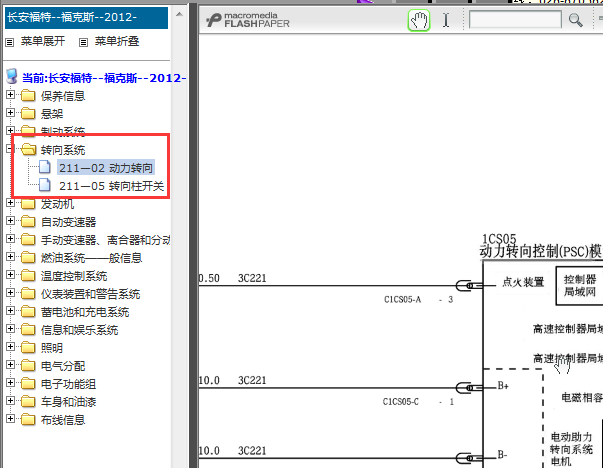Screen dimensions: 603x468
Task: Click the Macromedia FlashPaper logo
Action: pyautogui.click(x=248, y=20)
